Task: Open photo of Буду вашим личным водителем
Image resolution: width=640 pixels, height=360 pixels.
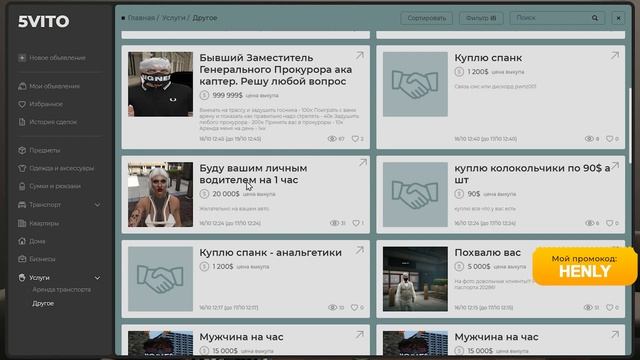Action: (x=160, y=194)
